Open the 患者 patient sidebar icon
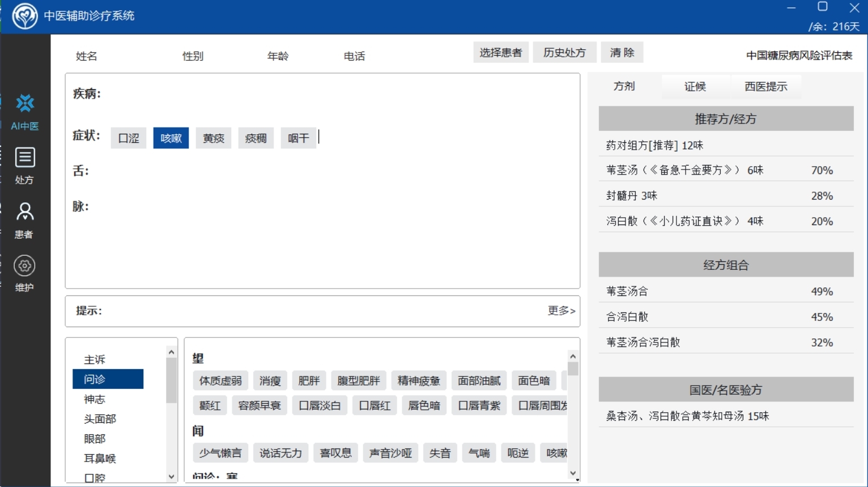868x487 pixels. point(25,219)
